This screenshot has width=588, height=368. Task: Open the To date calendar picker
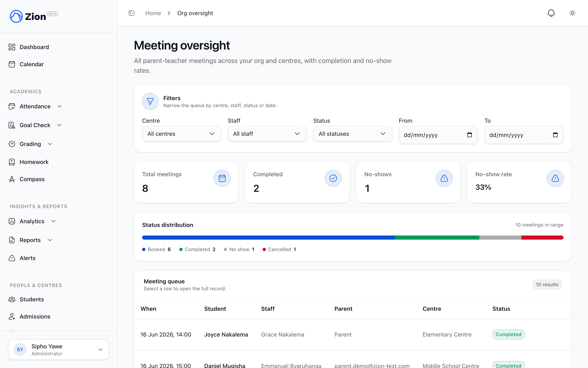[x=555, y=135]
